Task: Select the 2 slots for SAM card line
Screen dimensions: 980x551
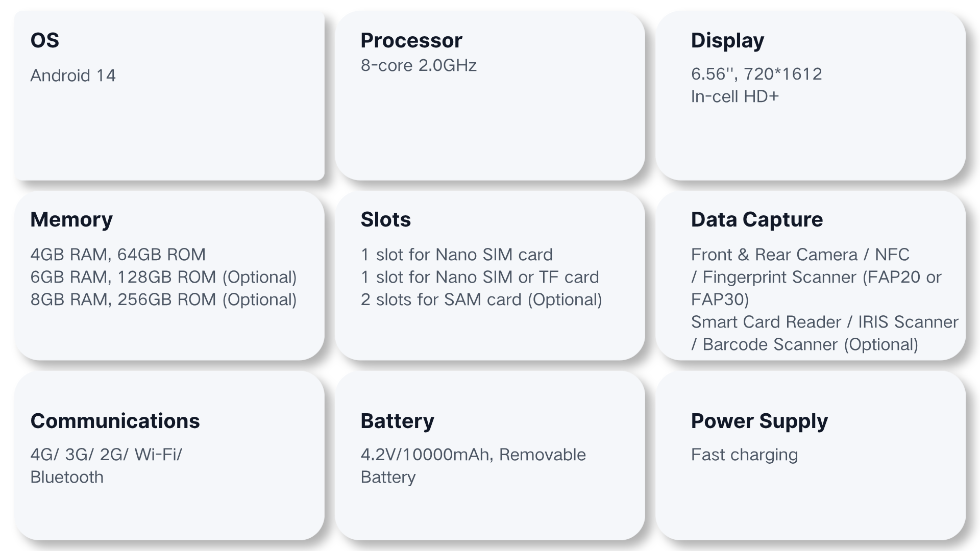Action: pyautogui.click(x=481, y=299)
